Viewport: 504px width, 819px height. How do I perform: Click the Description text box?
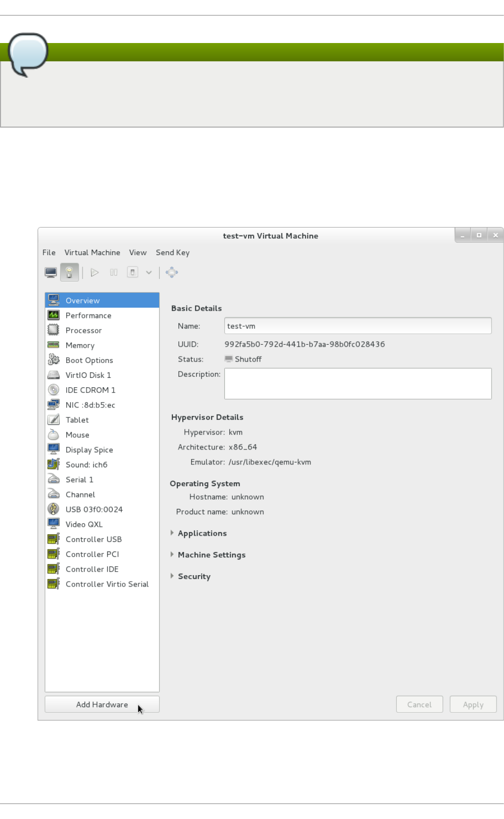357,383
